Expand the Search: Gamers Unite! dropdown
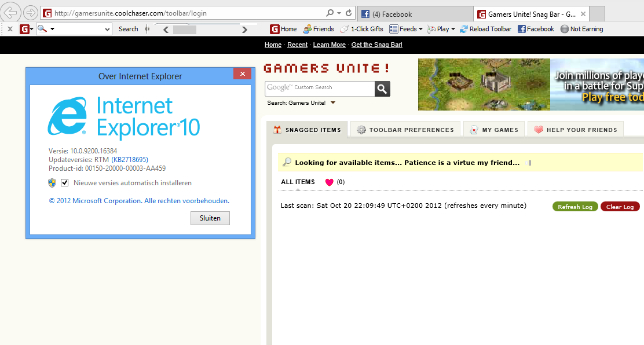Viewport: 644px width, 345px height. (x=333, y=102)
